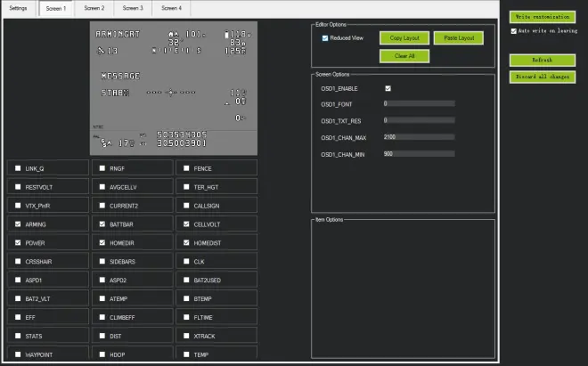The width and height of the screenshot is (588, 366).
Task: Enable the CRSSHAIR checkbox
Action: click(x=18, y=261)
